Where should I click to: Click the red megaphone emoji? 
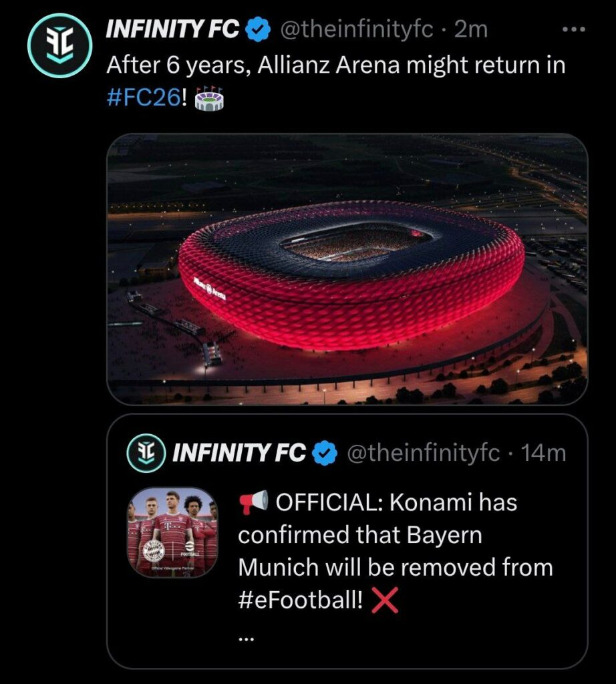tap(253, 502)
